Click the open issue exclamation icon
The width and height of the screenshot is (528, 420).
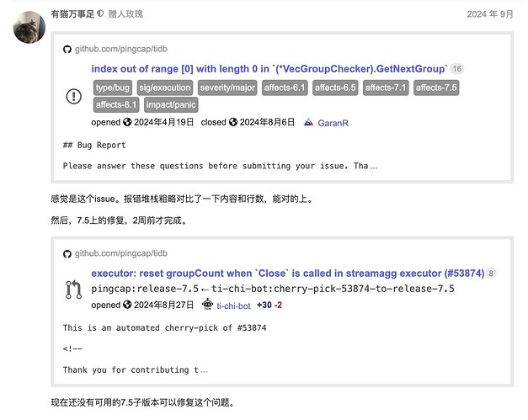tap(74, 96)
